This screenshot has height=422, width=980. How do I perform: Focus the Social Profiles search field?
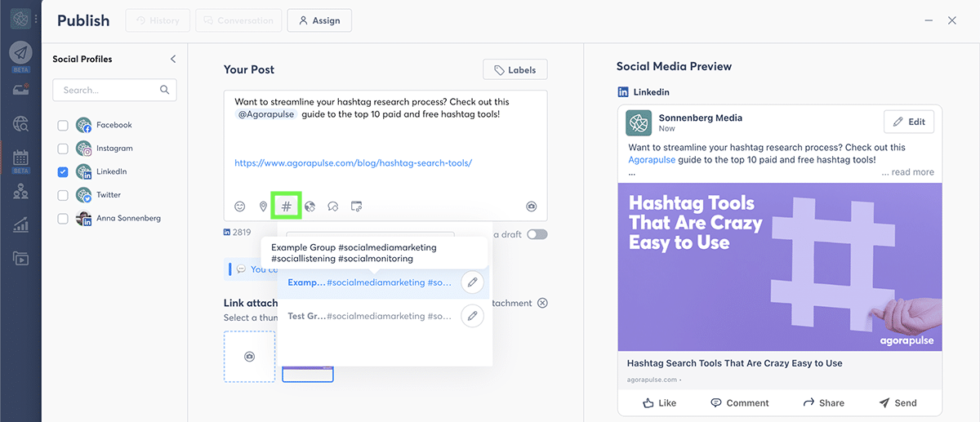coord(114,90)
